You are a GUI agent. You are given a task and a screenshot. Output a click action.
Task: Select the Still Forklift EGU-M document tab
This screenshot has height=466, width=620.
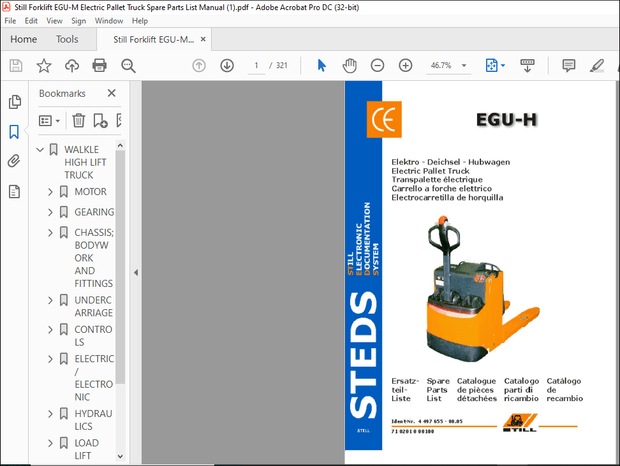click(x=153, y=40)
